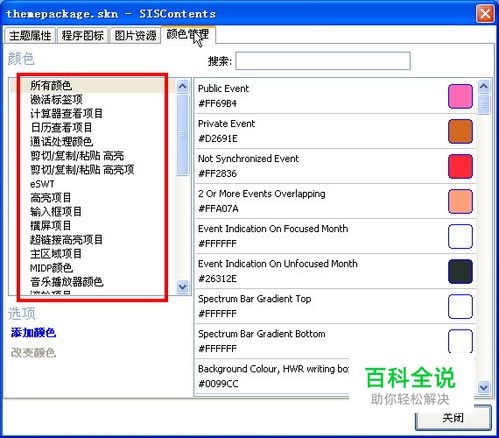
Task: Open the 程序图标 tab
Action: pos(82,35)
